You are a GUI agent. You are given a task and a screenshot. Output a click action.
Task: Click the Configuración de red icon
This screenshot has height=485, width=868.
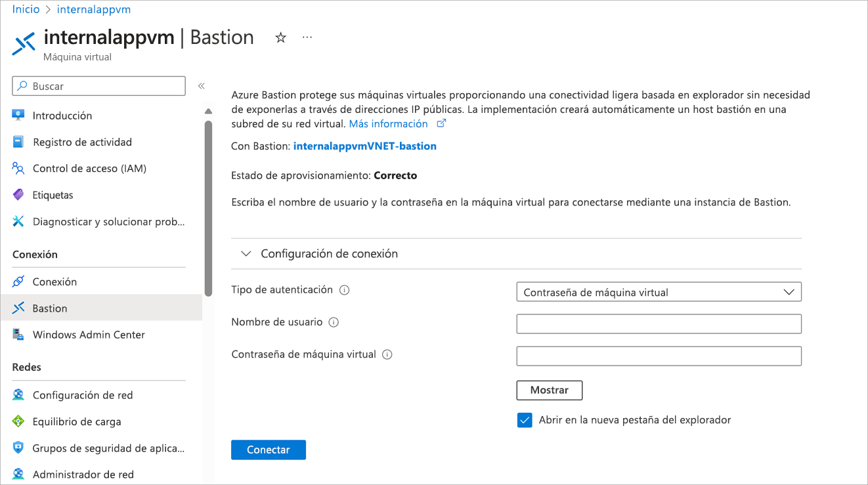pyautogui.click(x=18, y=395)
